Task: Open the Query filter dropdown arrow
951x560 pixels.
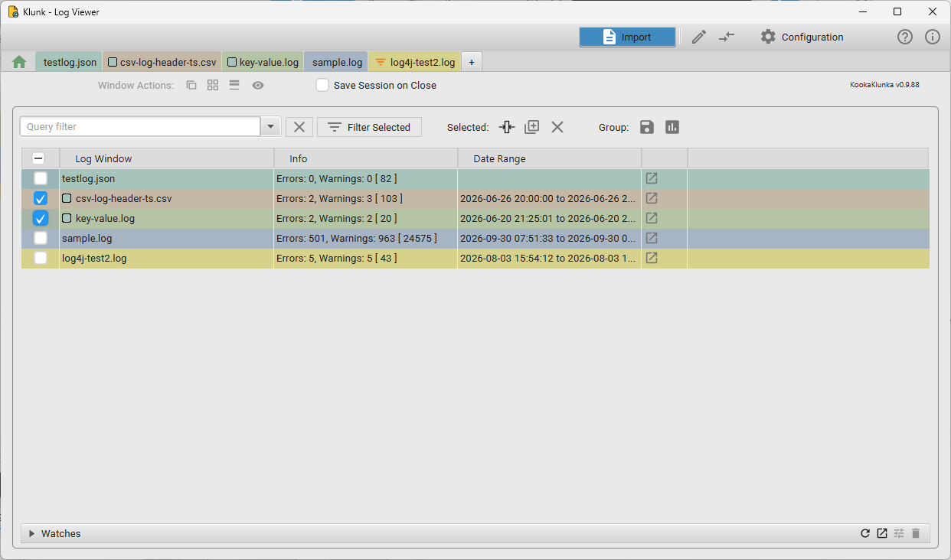Action: pos(271,127)
